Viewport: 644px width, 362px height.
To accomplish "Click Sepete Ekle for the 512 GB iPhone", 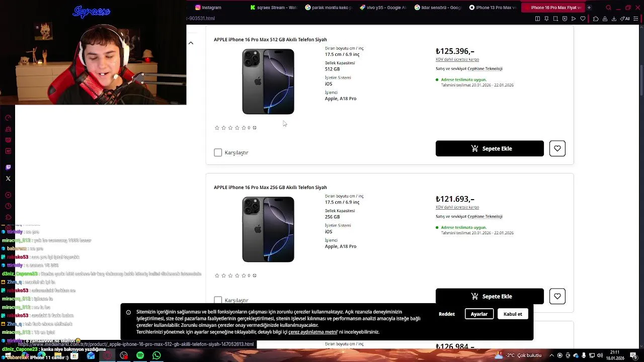I will (490, 148).
